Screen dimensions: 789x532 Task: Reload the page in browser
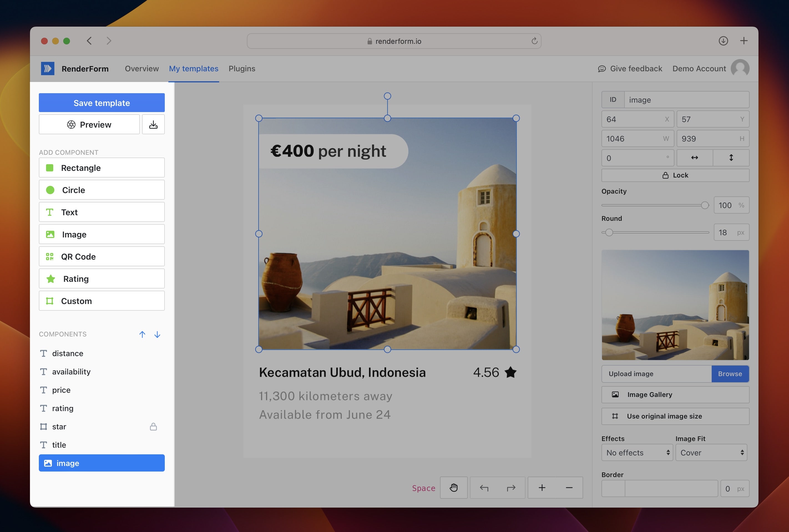coord(534,41)
